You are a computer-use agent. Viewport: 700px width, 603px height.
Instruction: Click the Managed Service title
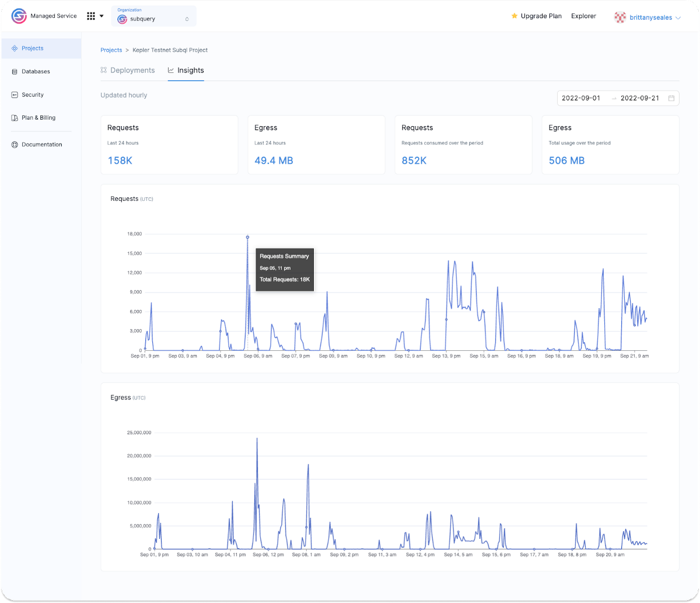click(54, 16)
